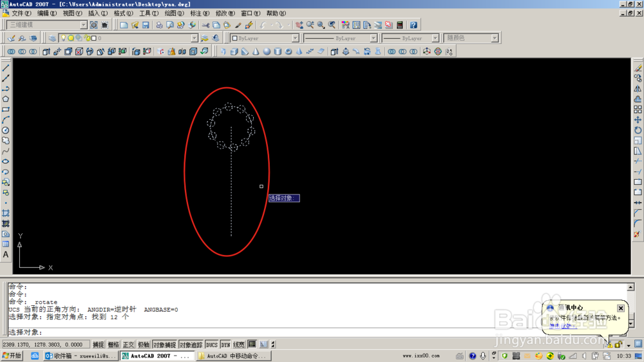Open the 三维建模 workspace dropdown
The height and width of the screenshot is (362, 644).
[83, 25]
